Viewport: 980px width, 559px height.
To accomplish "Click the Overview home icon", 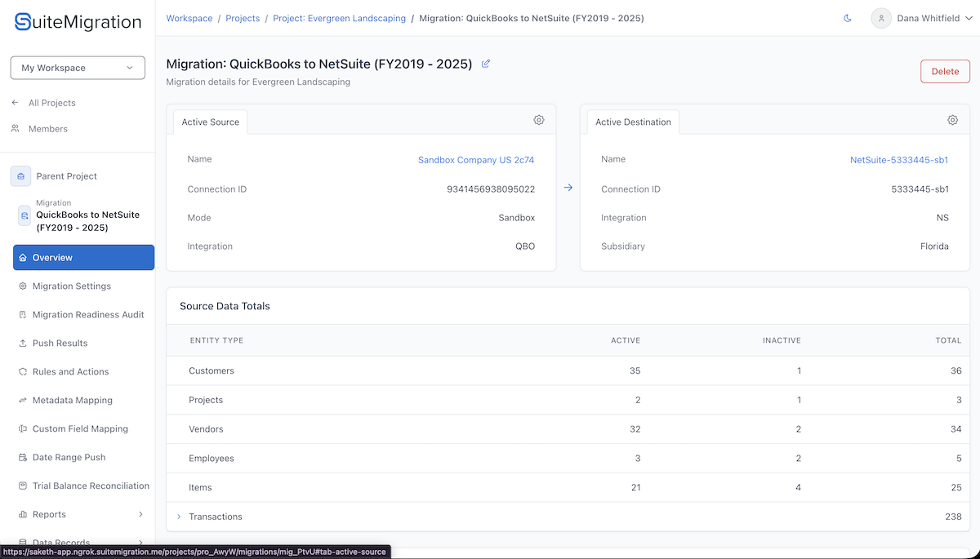I will (23, 258).
